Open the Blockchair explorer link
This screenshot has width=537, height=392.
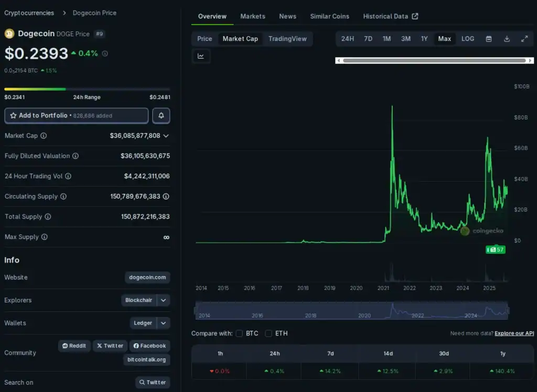(x=138, y=300)
